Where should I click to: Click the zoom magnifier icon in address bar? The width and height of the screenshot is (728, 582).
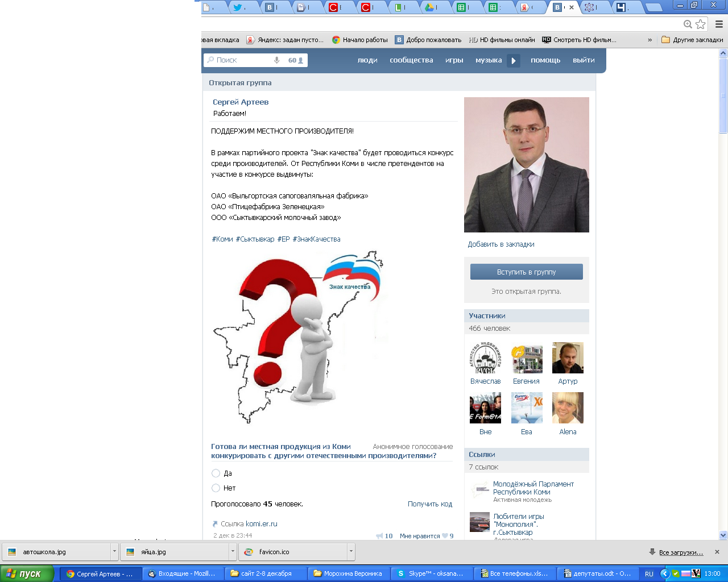point(688,24)
